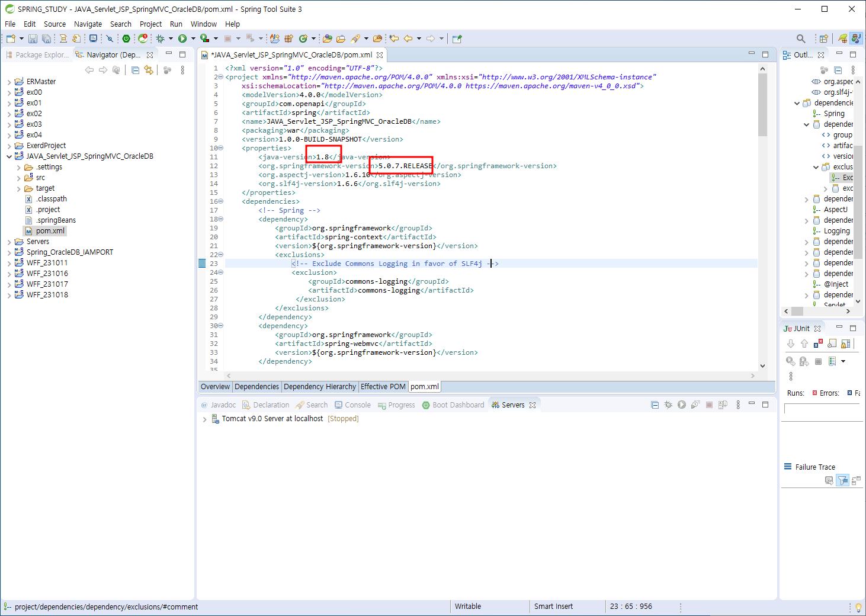Switch to Console view tab

[352, 405]
